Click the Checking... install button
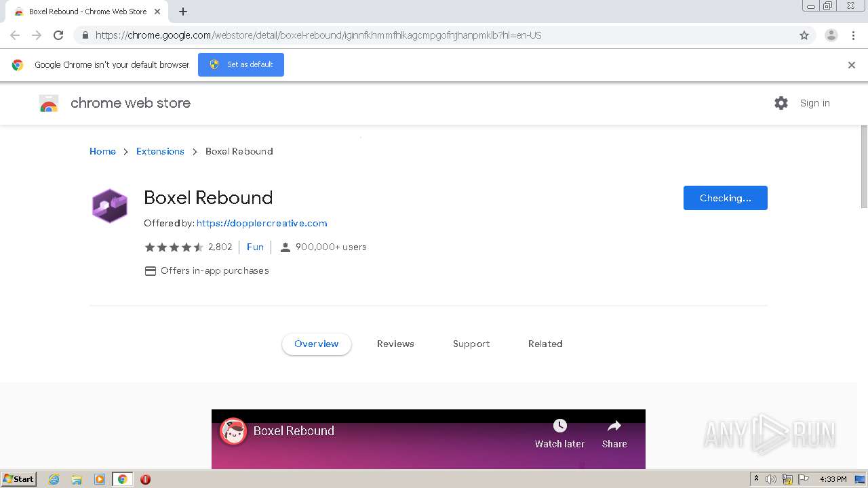Viewport: 868px width, 488px height. [726, 198]
